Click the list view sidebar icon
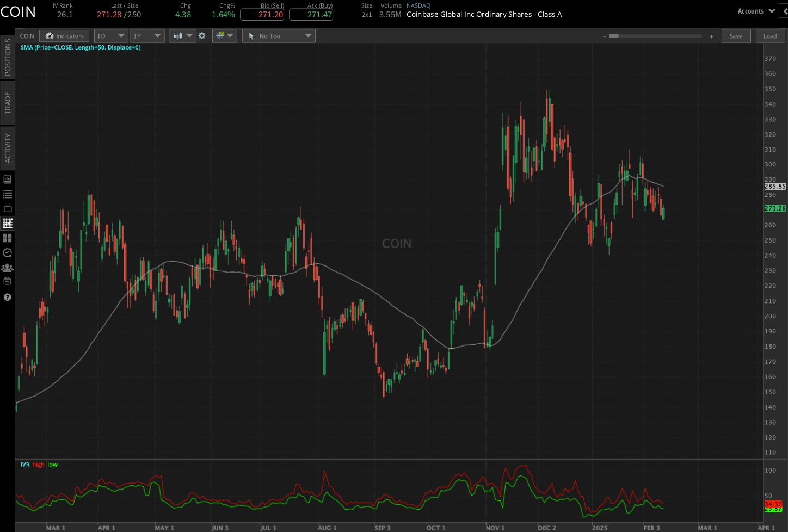The width and height of the screenshot is (788, 532). pyautogui.click(x=8, y=194)
